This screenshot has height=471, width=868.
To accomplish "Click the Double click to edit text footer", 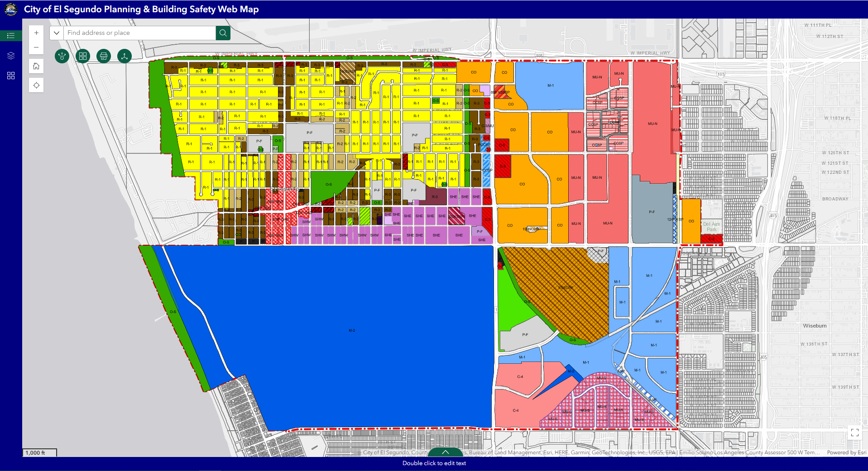I will coord(434,463).
